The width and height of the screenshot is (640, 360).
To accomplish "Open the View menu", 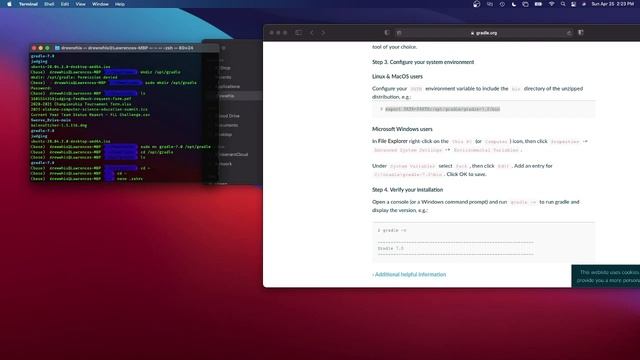I will tap(80, 4).
